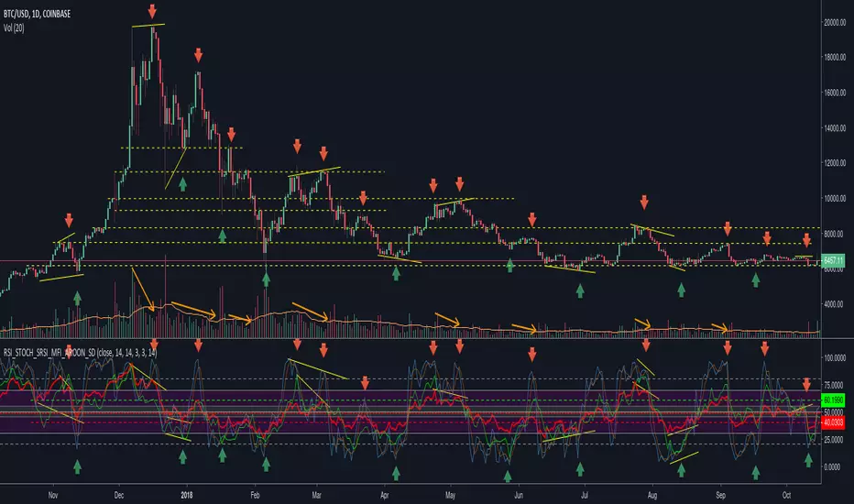The image size is (854, 504).
Task: Click the 100.0000 level on the oscillator scale
Action: click(x=836, y=358)
